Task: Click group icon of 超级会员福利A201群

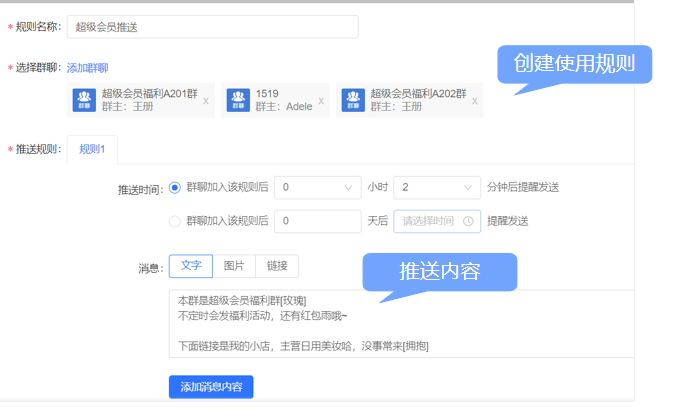Action: pos(84,100)
